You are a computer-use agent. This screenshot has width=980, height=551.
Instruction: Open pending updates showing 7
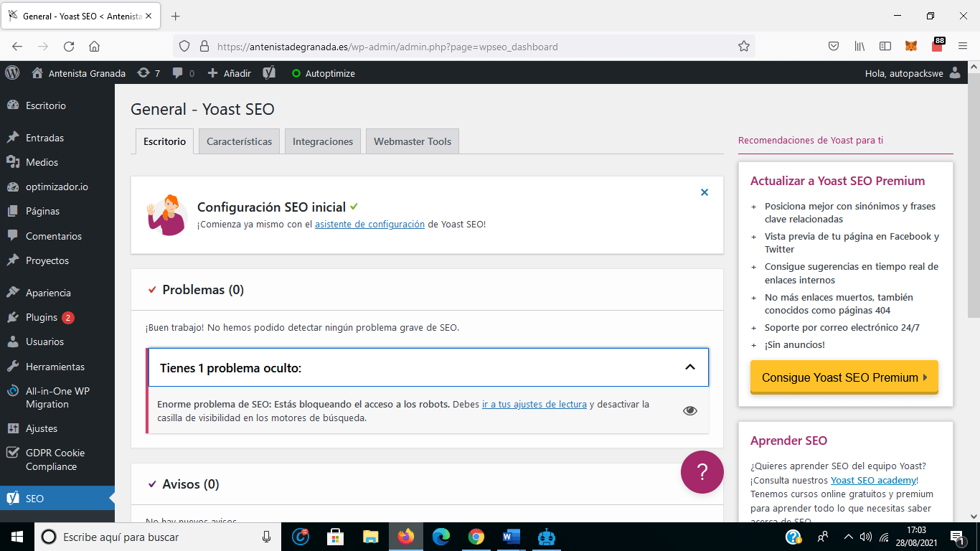(x=149, y=73)
